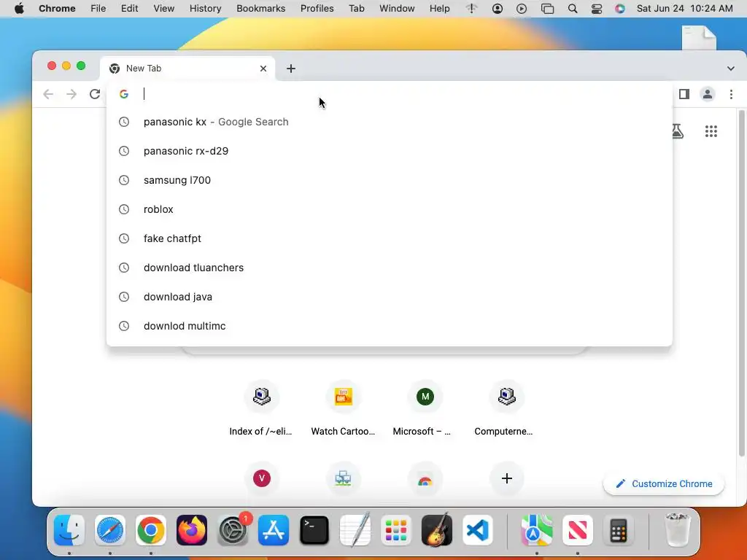Open the Chrome side panel icon

684,94
